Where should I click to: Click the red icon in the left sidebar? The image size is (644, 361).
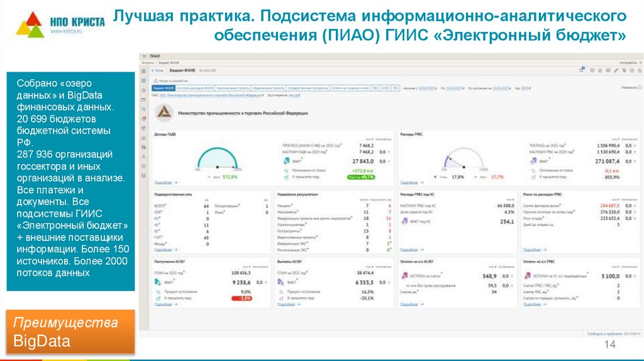point(144,119)
